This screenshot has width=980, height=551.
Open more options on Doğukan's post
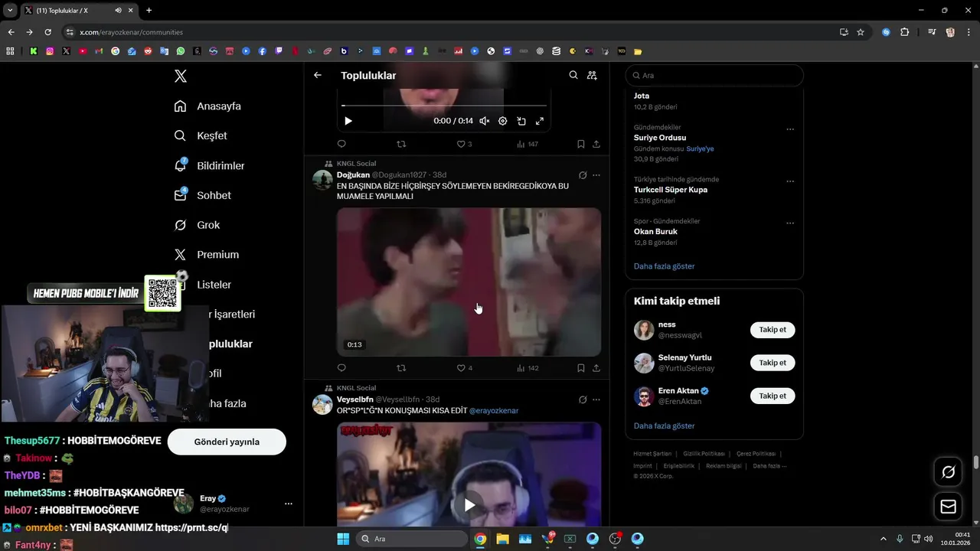pos(596,175)
